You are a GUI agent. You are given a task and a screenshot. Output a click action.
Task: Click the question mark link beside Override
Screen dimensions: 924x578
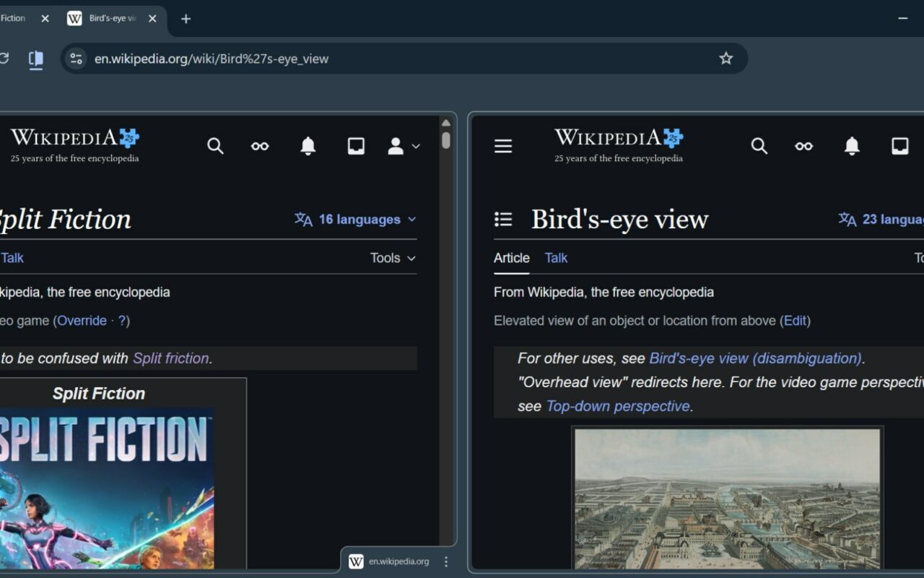tap(121, 321)
